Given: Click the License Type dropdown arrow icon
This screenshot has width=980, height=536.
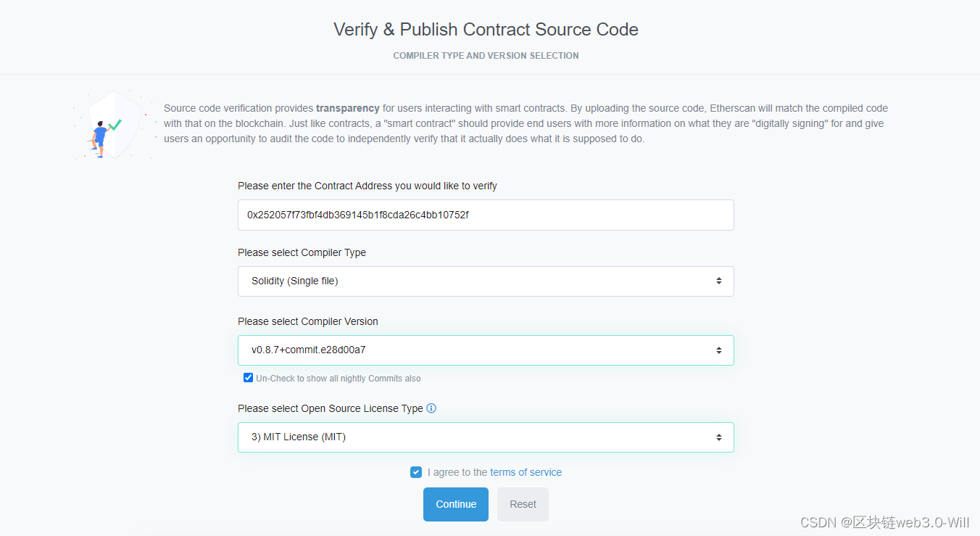Looking at the screenshot, I should pos(718,437).
